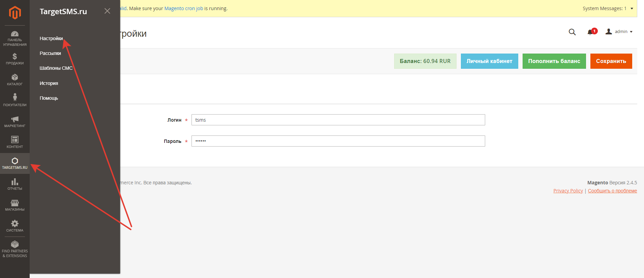Open Find Partners & Extensions icon
The image size is (644, 278).
click(15, 249)
